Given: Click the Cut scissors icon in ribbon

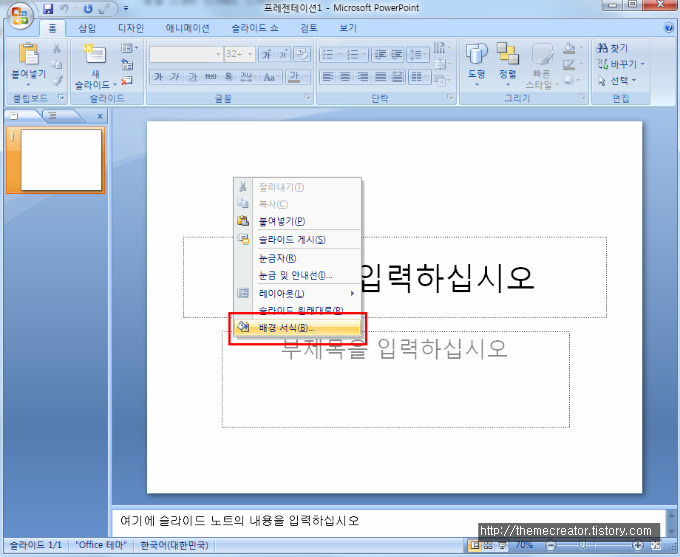Looking at the screenshot, I should [x=56, y=48].
